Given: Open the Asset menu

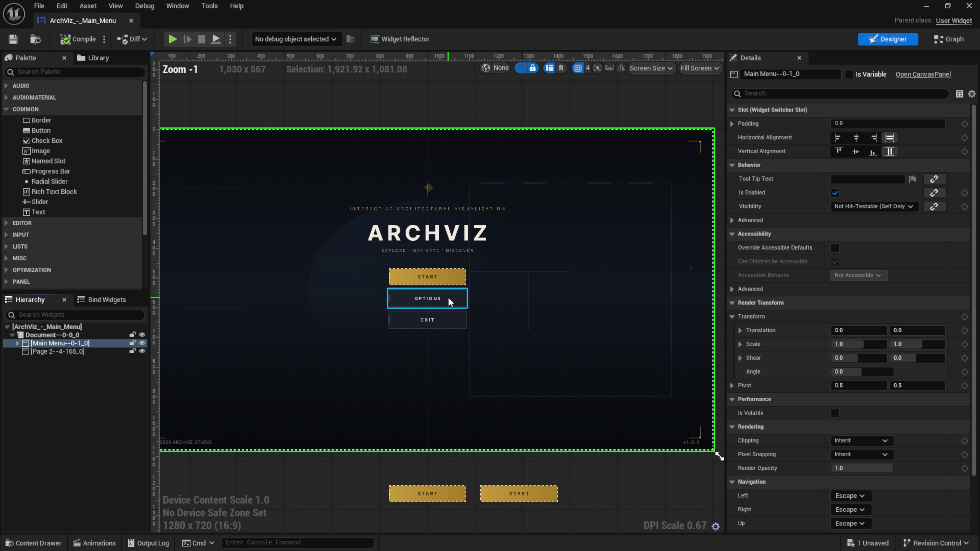Looking at the screenshot, I should click(x=88, y=6).
